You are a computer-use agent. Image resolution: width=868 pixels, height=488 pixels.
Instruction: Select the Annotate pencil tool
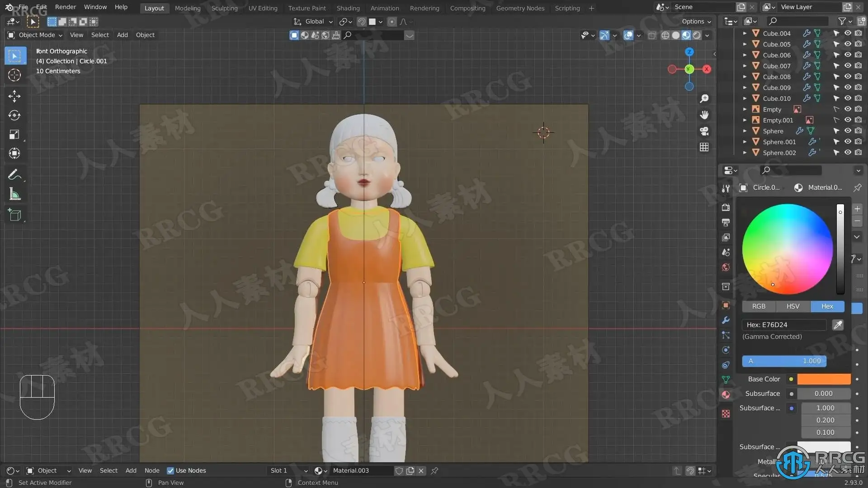click(14, 174)
